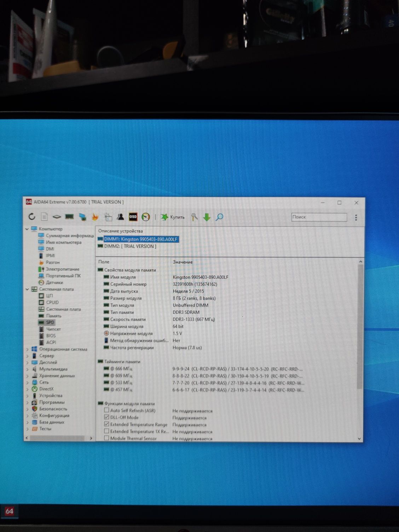Click the AIDA64 logo in title bar
Viewport: 399px width, 532px height.
pos(29,202)
